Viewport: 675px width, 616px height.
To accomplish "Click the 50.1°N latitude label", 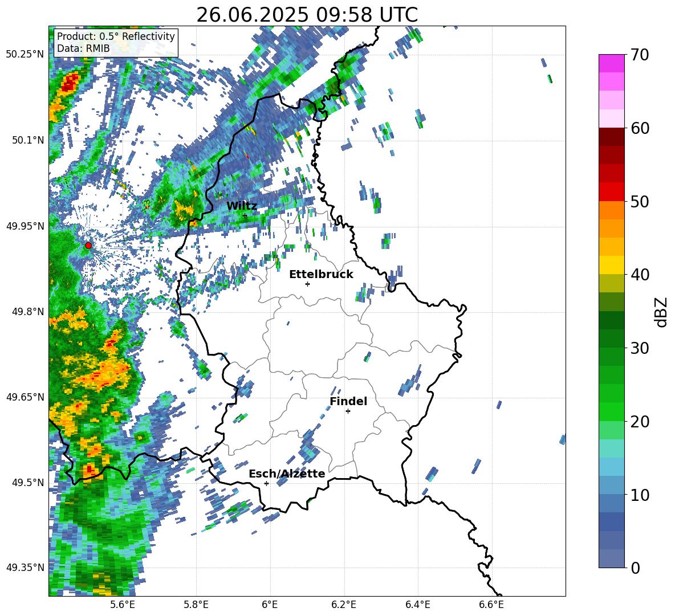I will 27,140.
